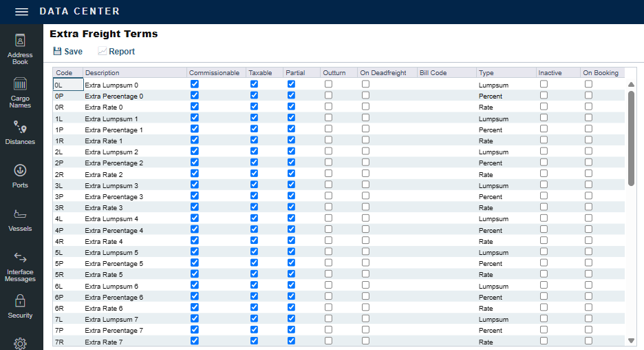Click the Outturn column header
Viewport: 644px width, 350px height.
click(x=339, y=73)
